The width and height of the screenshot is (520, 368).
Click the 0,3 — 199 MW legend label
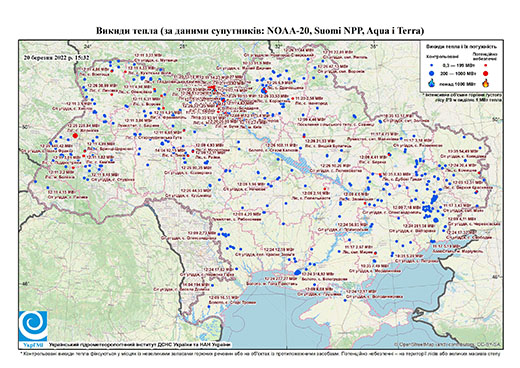457,66
